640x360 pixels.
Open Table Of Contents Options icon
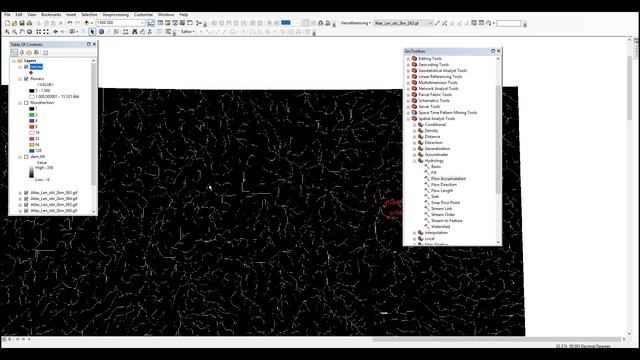pyautogui.click(x=45, y=53)
